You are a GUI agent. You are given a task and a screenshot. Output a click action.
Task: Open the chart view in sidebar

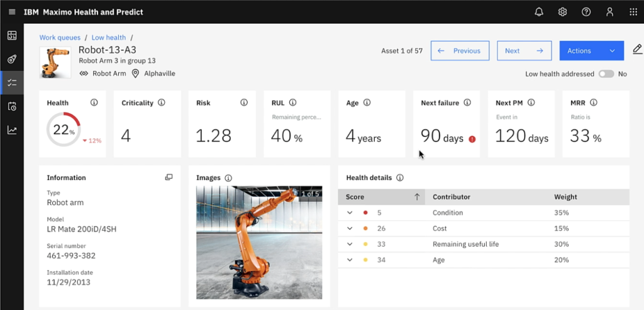coord(12,130)
